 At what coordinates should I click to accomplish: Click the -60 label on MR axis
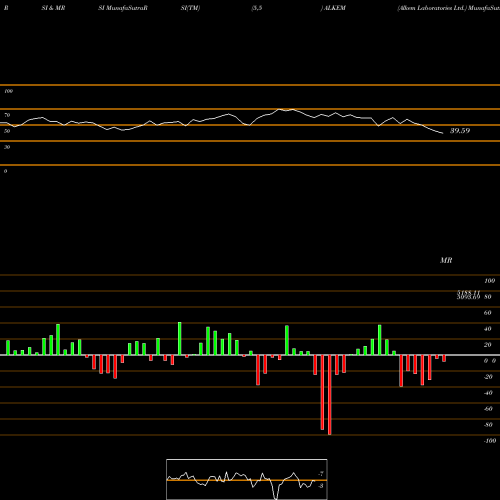(488, 409)
